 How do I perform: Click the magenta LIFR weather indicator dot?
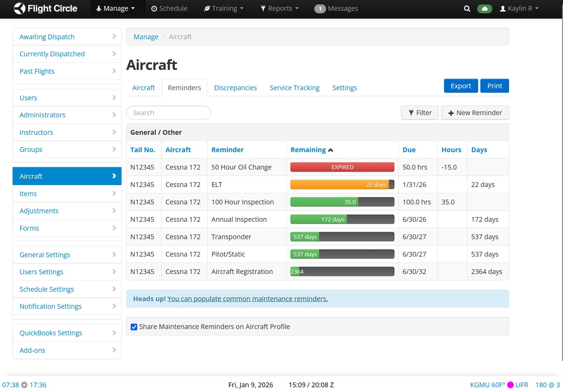(510, 385)
